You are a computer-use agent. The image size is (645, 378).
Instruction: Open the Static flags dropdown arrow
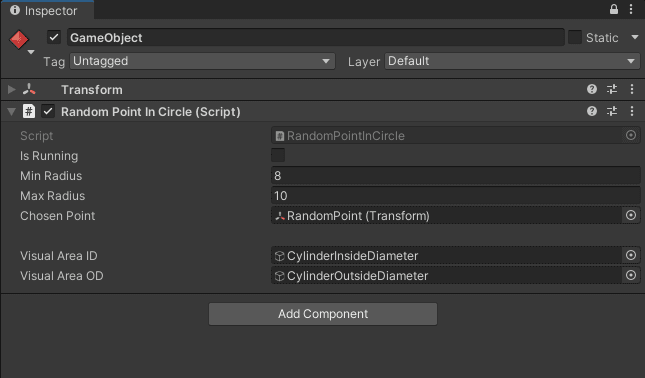pyautogui.click(x=635, y=37)
